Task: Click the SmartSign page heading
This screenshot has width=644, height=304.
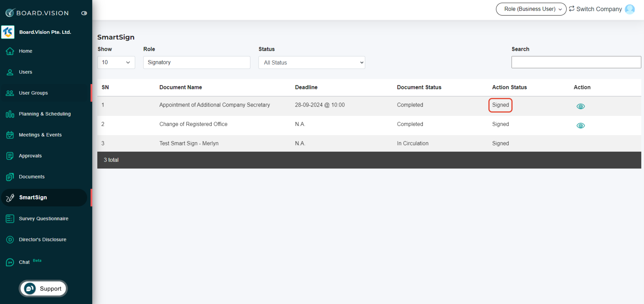Action: [116, 37]
